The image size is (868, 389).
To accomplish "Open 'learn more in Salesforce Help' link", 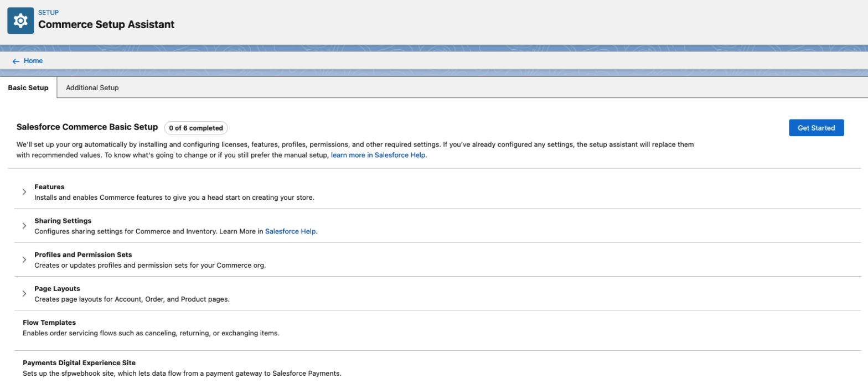I will pyautogui.click(x=379, y=155).
